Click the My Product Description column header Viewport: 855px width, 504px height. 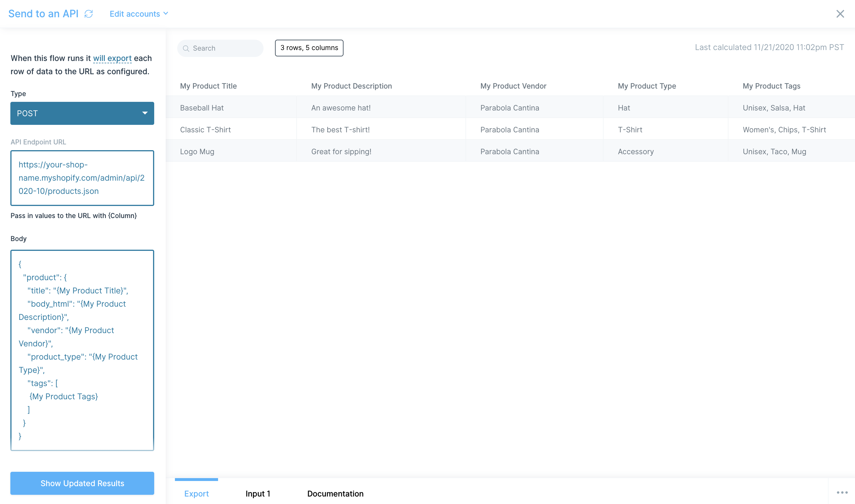click(352, 86)
